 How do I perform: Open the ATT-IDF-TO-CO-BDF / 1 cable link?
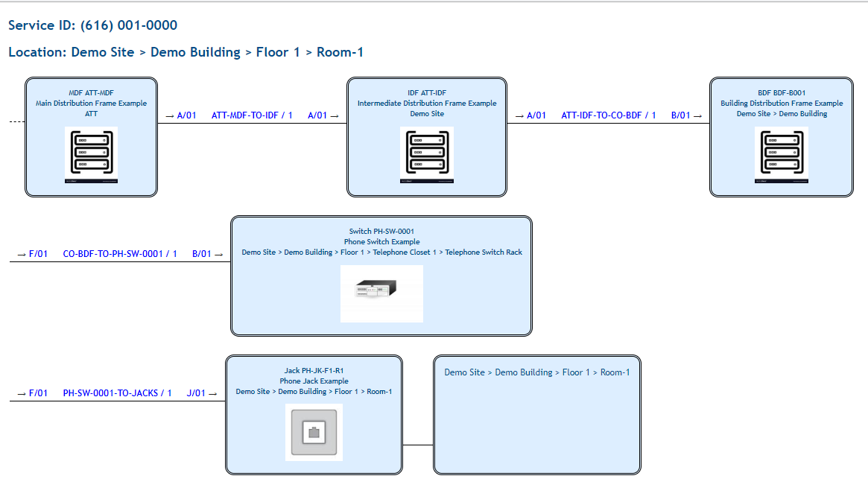[607, 115]
